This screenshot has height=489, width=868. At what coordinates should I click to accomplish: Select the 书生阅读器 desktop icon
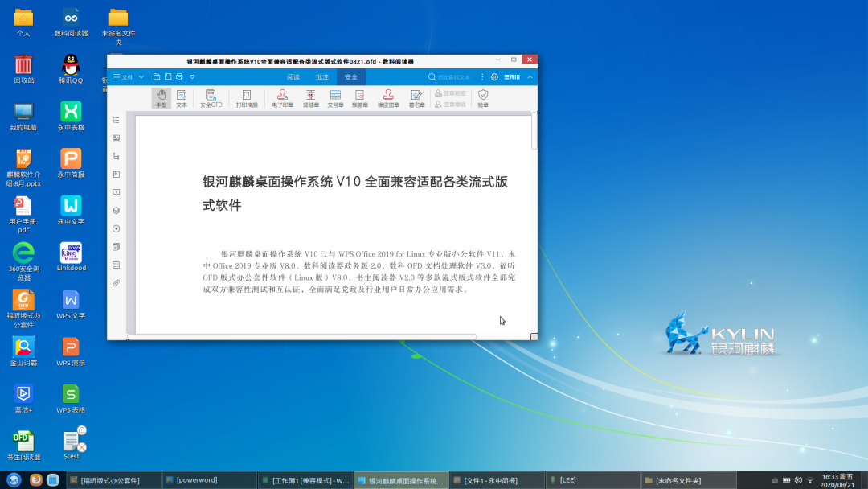23,446
